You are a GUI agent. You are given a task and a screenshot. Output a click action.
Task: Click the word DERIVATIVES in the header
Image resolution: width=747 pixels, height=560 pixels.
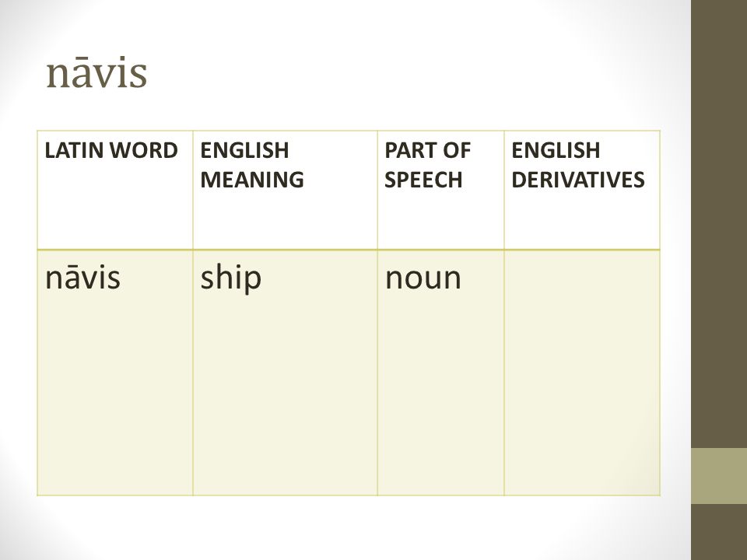578,180
